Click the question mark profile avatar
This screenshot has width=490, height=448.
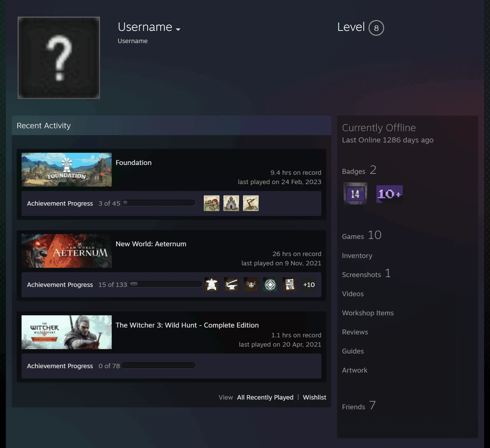tap(59, 58)
